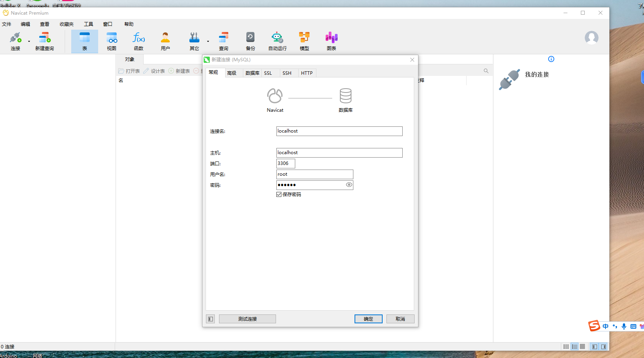Select the 对象 tab
This screenshot has height=358, width=644.
click(130, 59)
